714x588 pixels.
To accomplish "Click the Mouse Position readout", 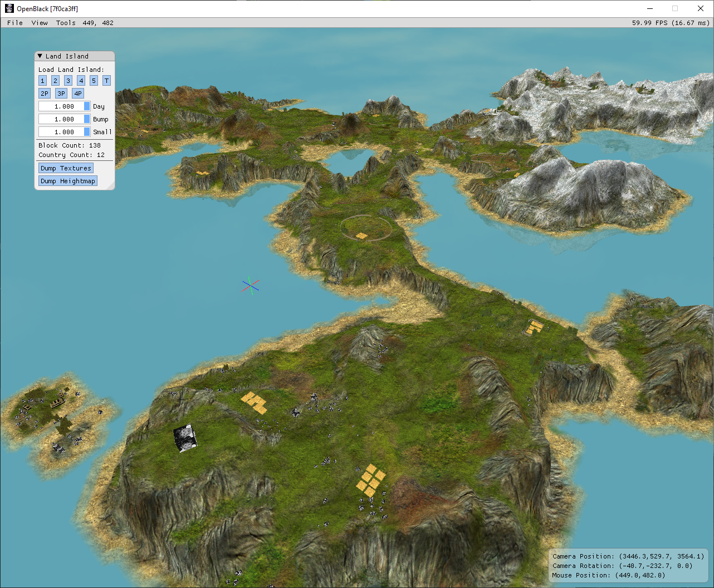I will (609, 575).
